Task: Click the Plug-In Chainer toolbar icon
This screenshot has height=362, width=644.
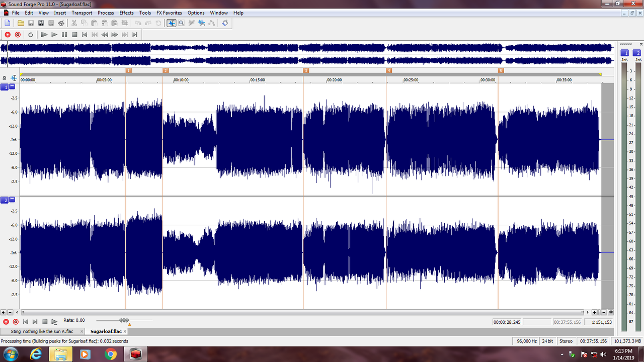Action: [225, 23]
